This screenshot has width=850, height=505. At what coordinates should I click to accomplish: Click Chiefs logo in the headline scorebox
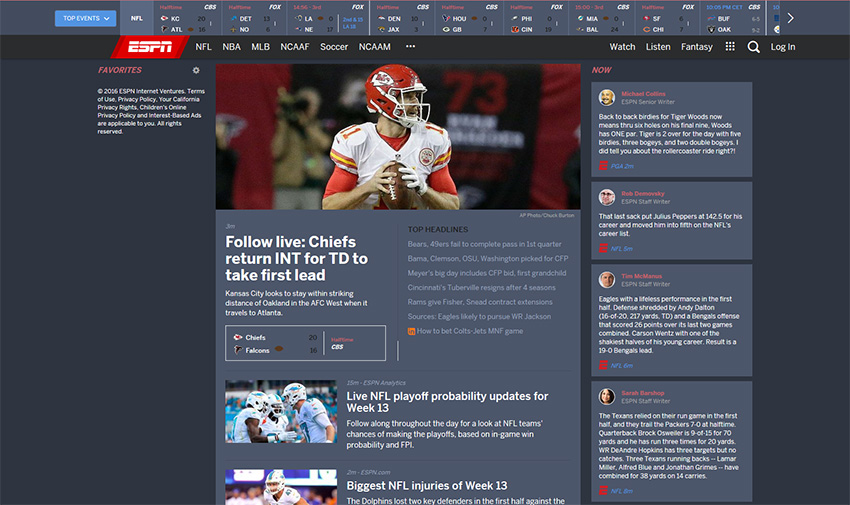click(x=237, y=337)
